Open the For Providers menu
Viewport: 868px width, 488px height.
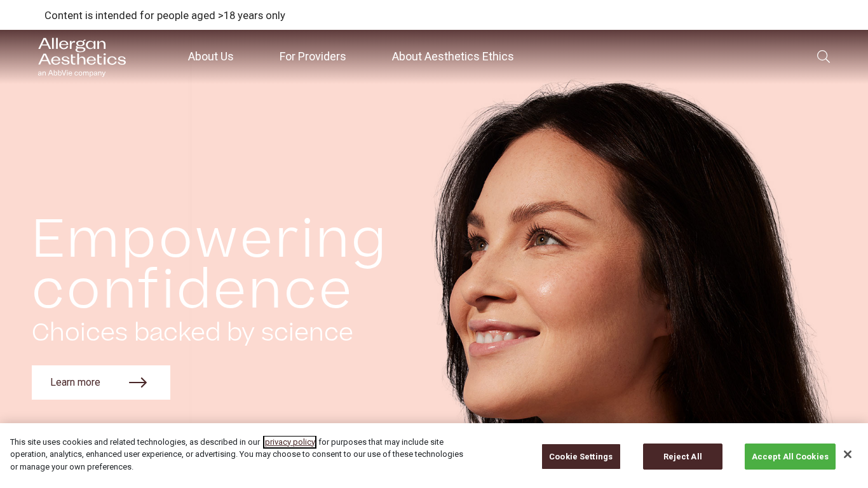tap(313, 57)
